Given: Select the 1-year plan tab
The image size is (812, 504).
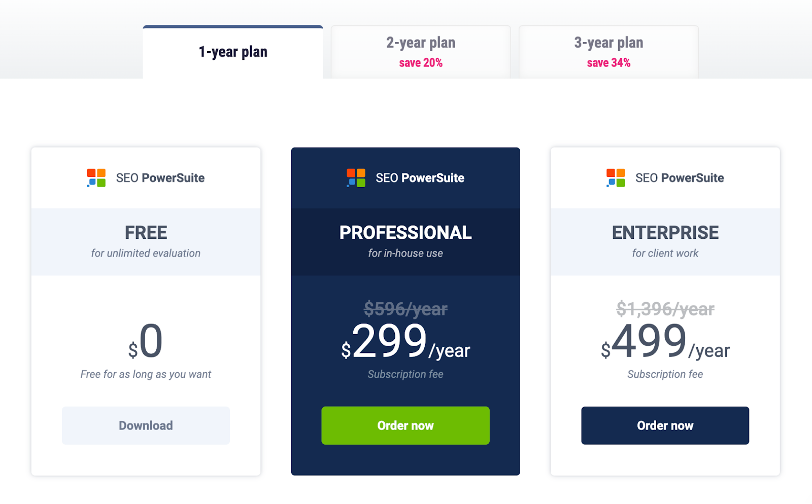Looking at the screenshot, I should (x=233, y=52).
